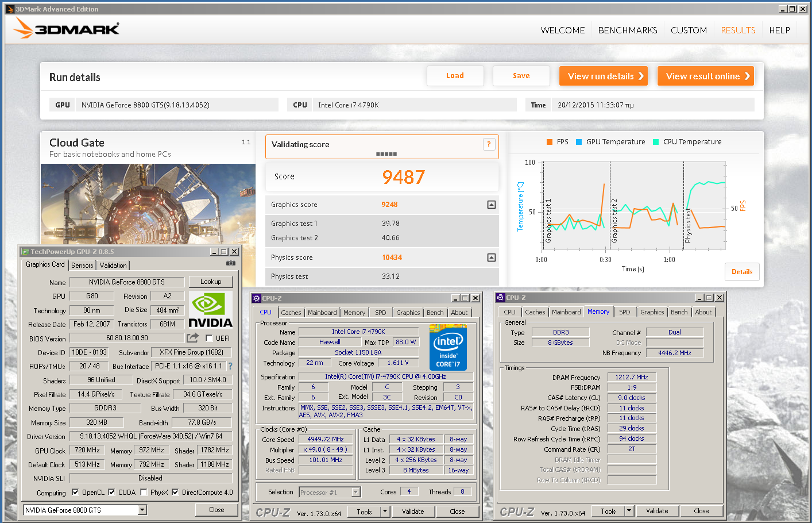Image resolution: width=812 pixels, height=523 pixels.
Task: Click the Load button
Action: [455, 76]
